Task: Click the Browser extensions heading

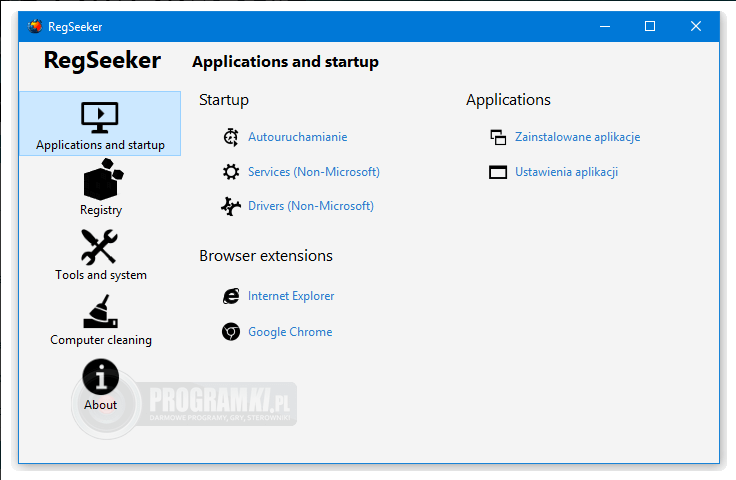Action: (266, 256)
